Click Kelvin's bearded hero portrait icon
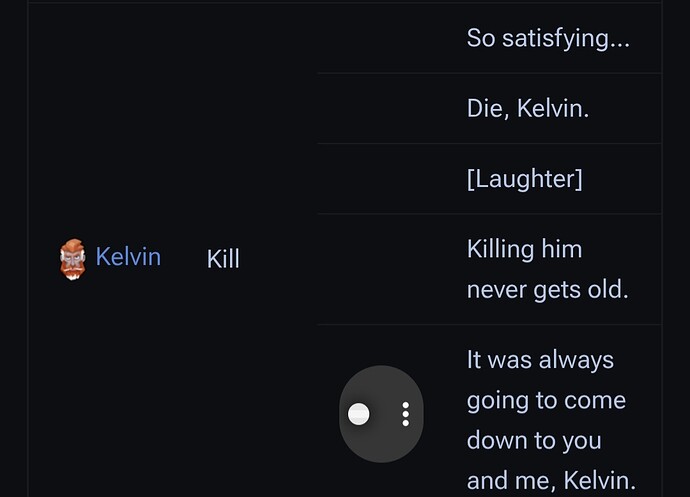 (x=73, y=259)
